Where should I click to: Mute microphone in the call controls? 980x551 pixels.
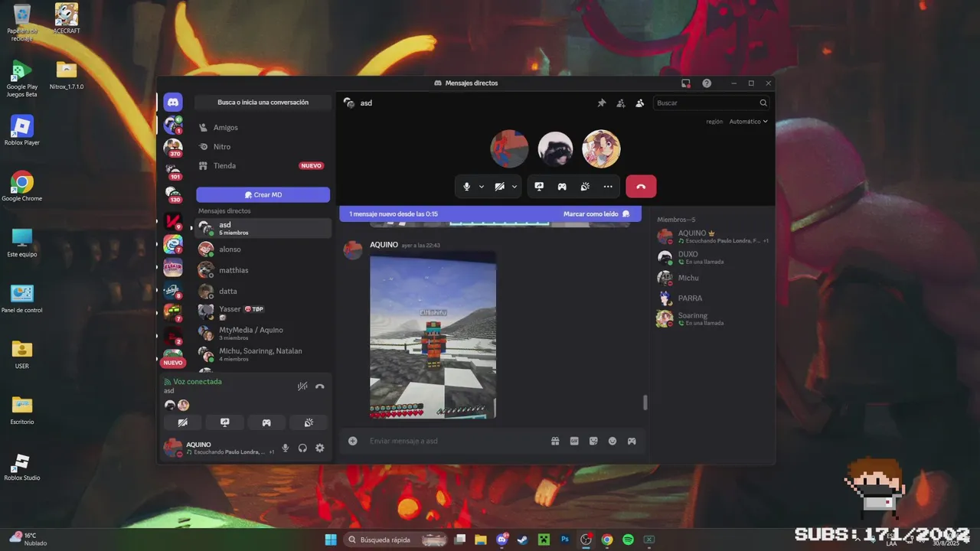[466, 187]
